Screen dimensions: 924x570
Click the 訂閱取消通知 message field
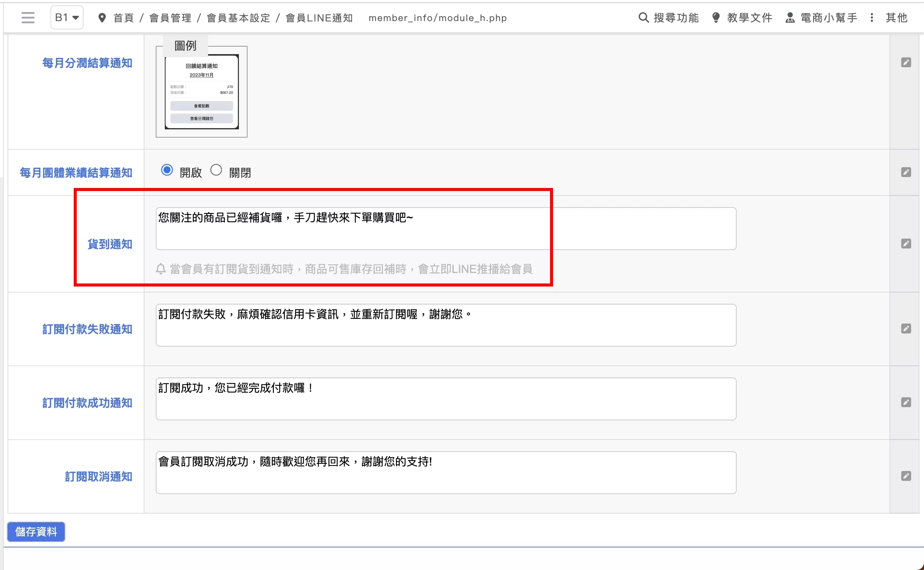(x=445, y=472)
